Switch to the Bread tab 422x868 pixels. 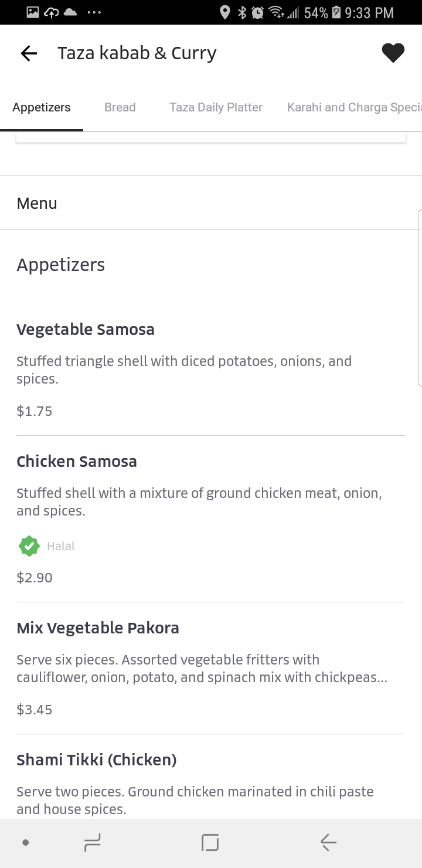click(x=120, y=107)
